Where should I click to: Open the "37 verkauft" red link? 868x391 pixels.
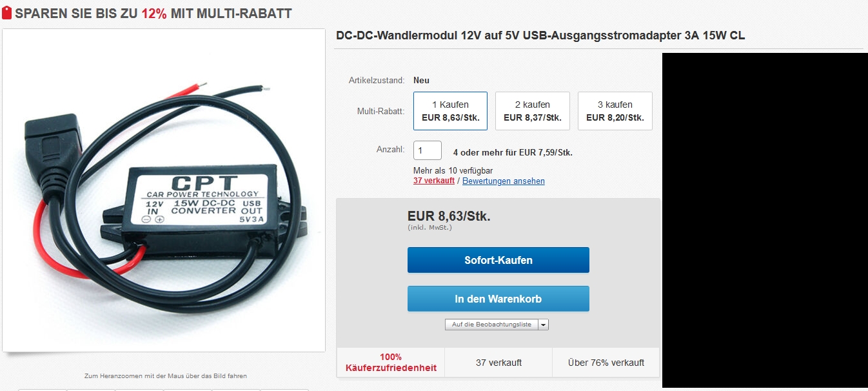(x=434, y=181)
